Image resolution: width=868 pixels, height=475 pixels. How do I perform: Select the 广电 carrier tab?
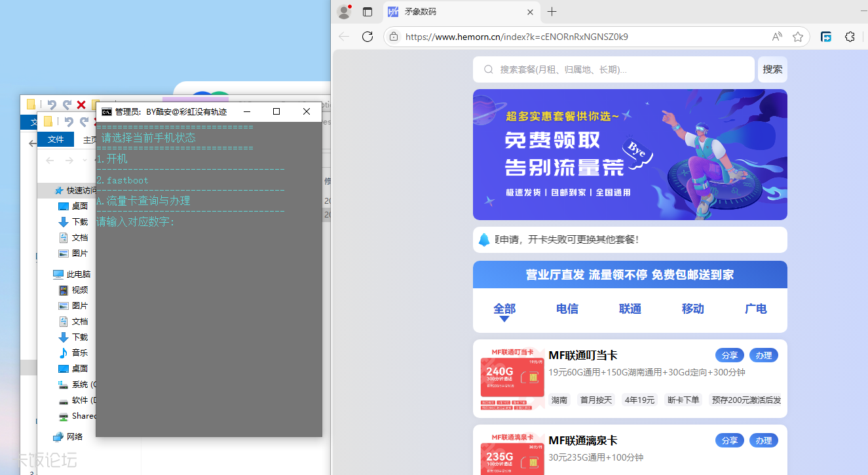coord(756,309)
